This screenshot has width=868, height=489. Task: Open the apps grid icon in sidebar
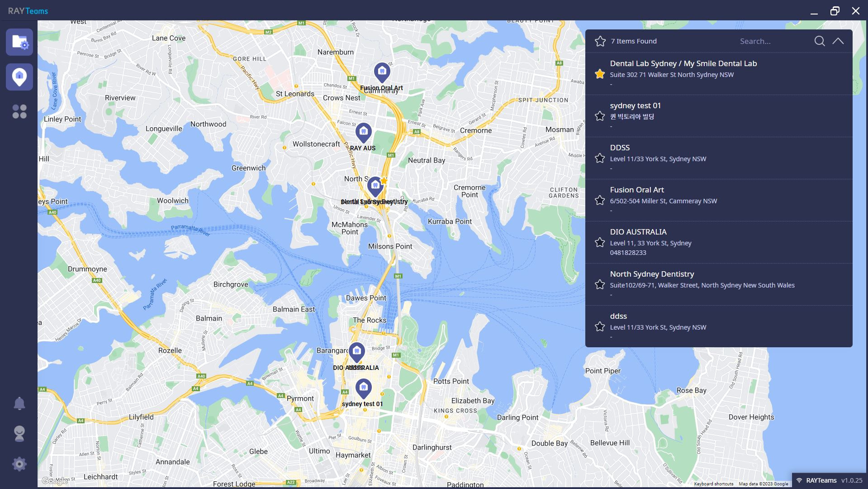tap(19, 111)
